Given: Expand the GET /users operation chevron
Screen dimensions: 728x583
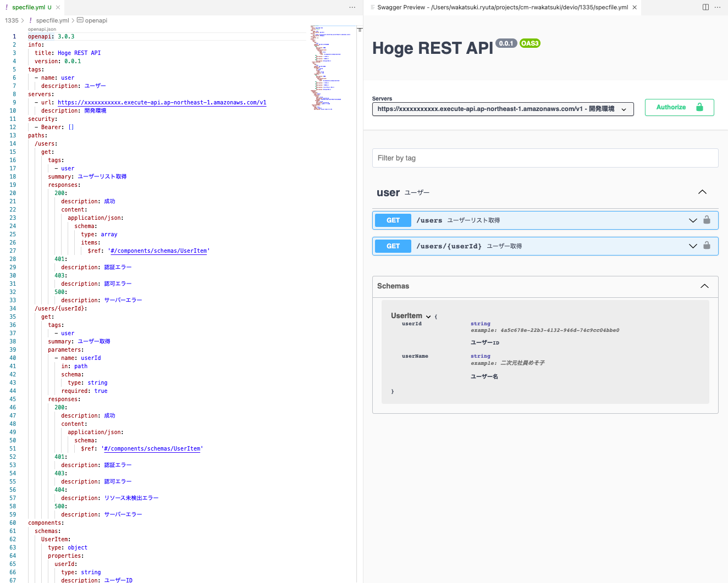Looking at the screenshot, I should pyautogui.click(x=693, y=220).
